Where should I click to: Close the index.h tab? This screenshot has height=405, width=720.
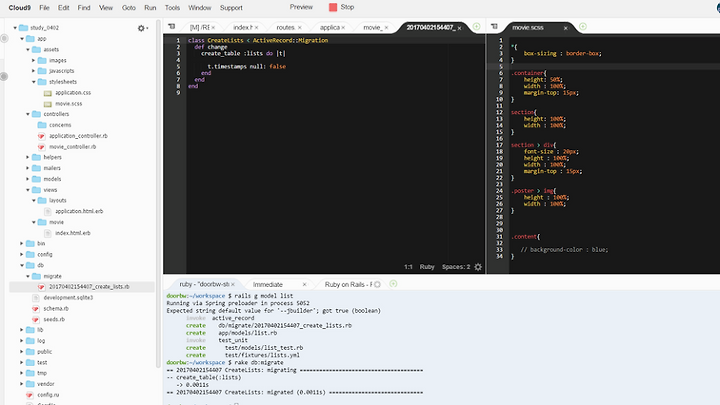256,28
